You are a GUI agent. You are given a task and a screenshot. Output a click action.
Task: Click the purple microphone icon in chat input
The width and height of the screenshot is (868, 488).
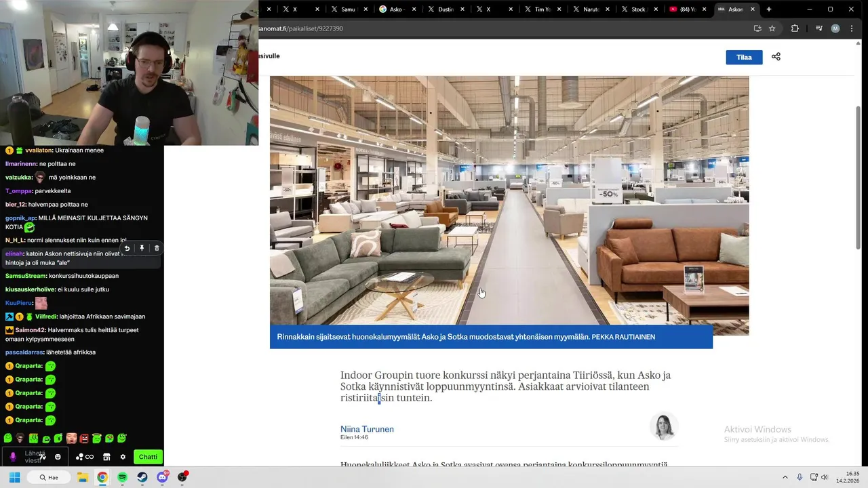(x=13, y=457)
